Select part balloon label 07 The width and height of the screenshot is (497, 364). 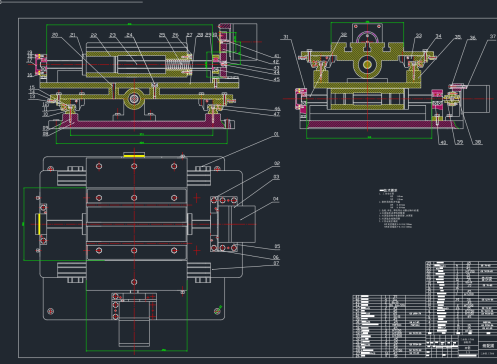click(x=276, y=263)
